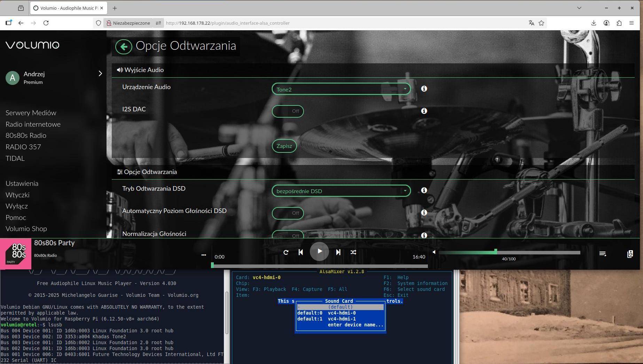This screenshot has width=643, height=364.
Task: Toggle the Normalizacja Głośności switch
Action: tap(288, 235)
